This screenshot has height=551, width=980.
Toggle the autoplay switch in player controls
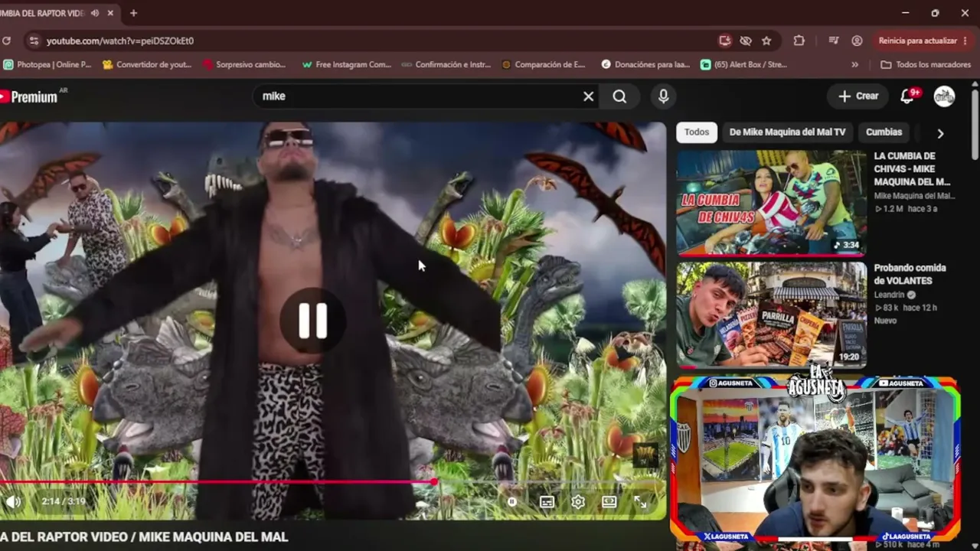point(512,502)
